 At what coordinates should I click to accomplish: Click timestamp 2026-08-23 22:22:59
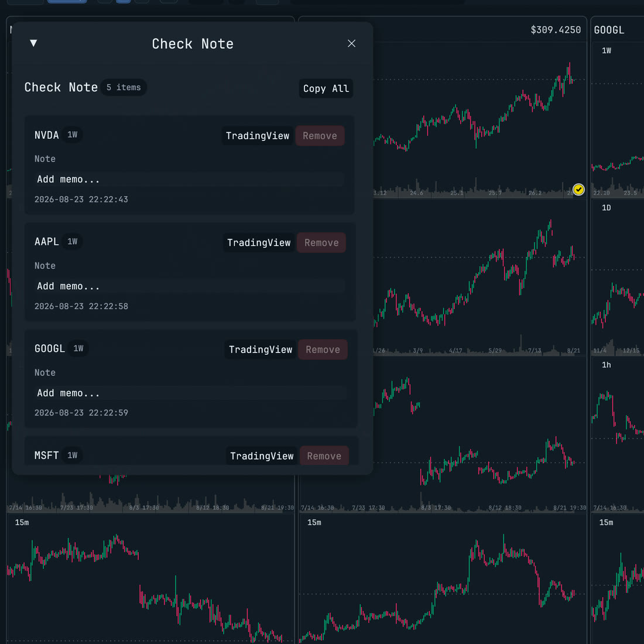[81, 413]
